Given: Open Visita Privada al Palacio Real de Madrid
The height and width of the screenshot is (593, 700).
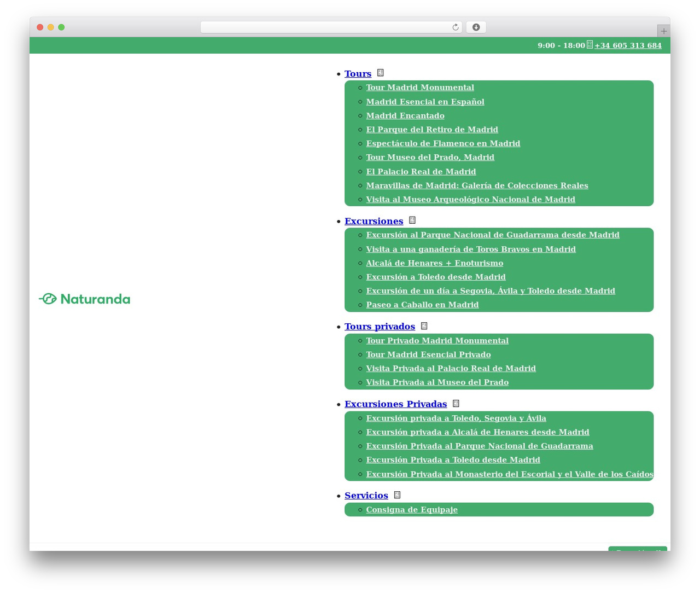Looking at the screenshot, I should point(451,369).
